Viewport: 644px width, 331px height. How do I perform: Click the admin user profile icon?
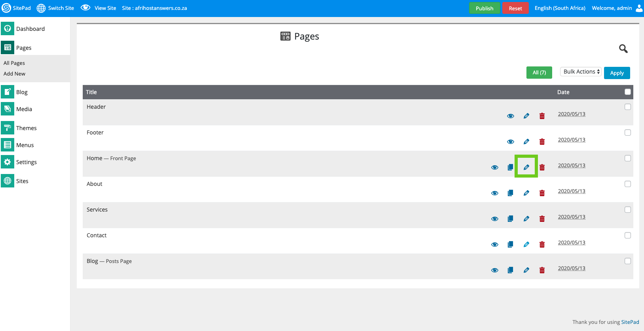[639, 8]
